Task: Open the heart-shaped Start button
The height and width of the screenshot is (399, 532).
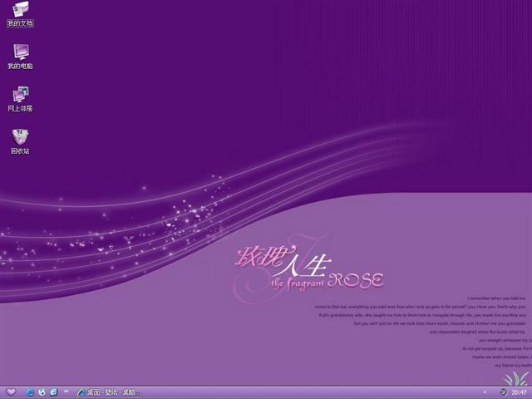Action: [10, 392]
